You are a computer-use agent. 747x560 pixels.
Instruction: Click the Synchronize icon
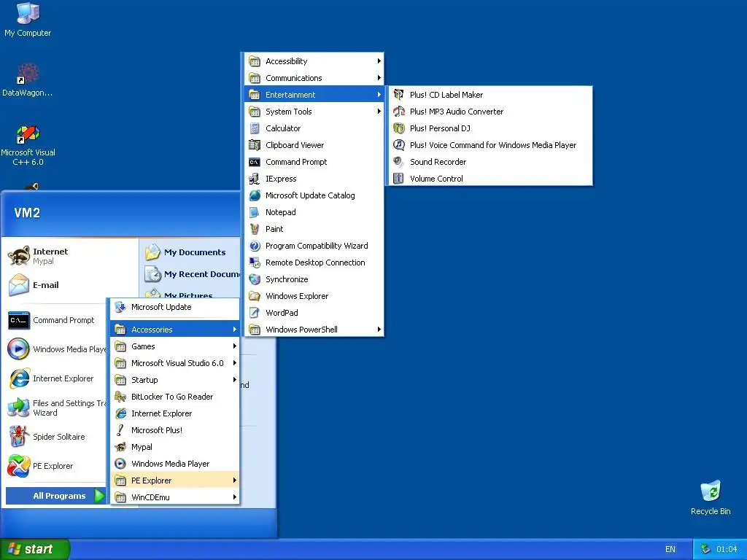(x=255, y=279)
